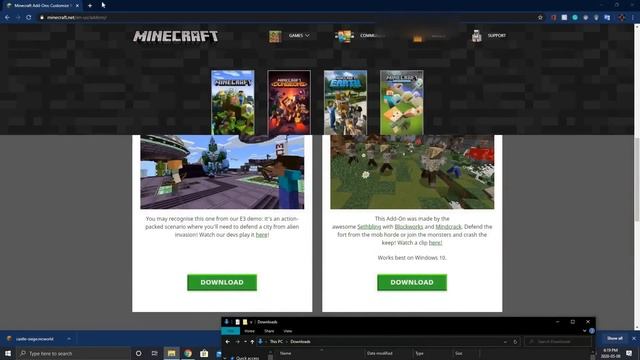
Task: Select the Minecraft Education Edition cover thumbnail
Action: 402,102
